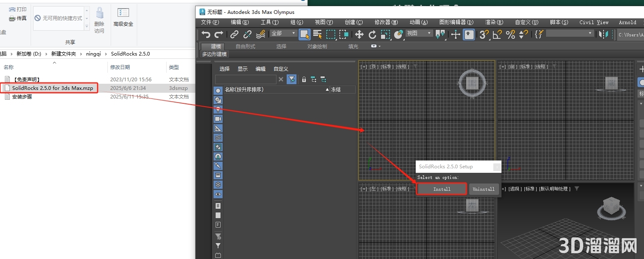The width and height of the screenshot is (644, 259).
Task: Open the 编辑(E) menu
Action: coord(240,22)
